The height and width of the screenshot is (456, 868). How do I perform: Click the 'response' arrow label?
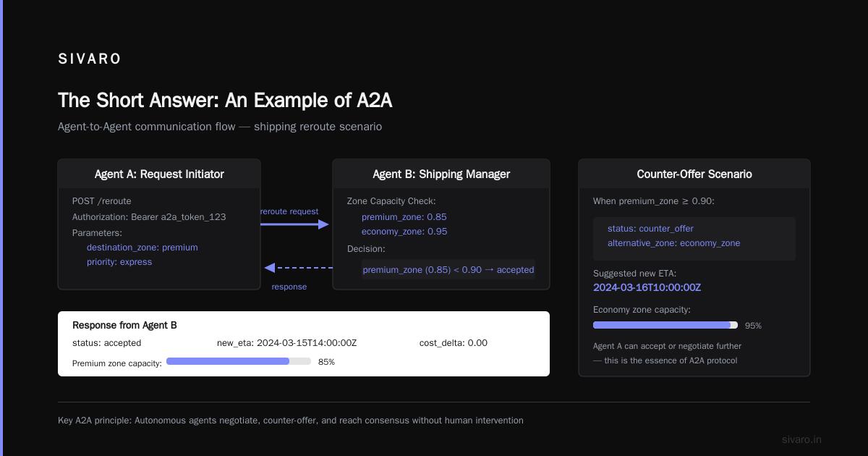(289, 287)
